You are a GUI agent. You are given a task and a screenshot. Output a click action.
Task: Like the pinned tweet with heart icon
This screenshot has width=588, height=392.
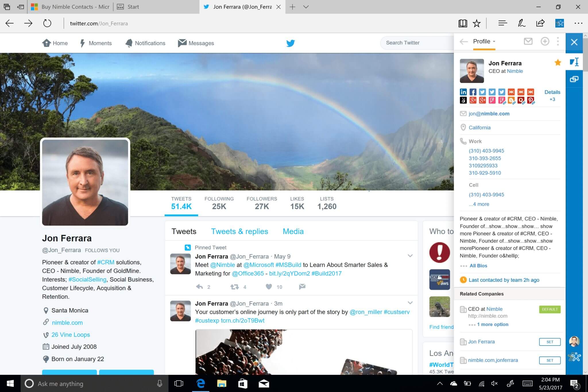coord(269,287)
